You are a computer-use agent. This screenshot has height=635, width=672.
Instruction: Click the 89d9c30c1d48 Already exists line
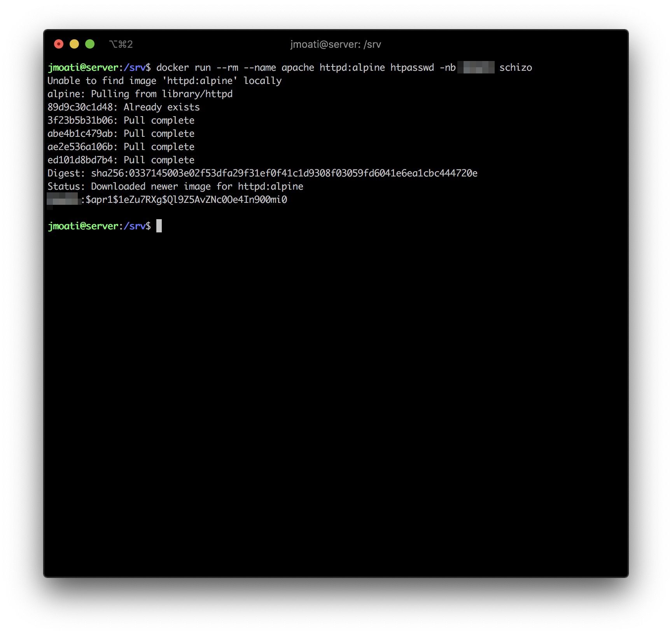point(123,107)
